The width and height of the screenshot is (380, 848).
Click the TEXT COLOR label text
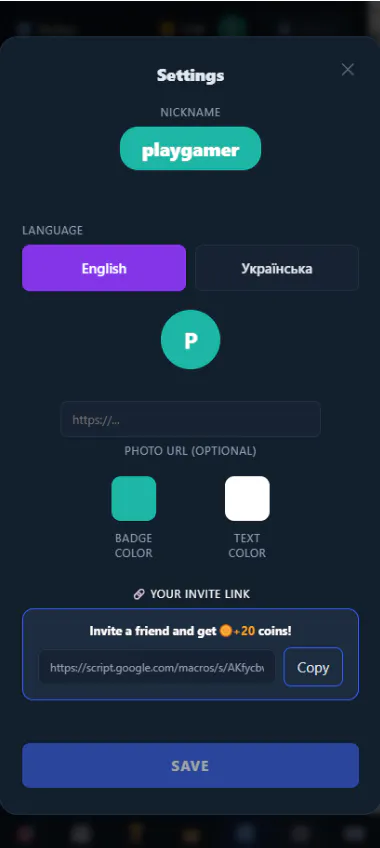247,546
